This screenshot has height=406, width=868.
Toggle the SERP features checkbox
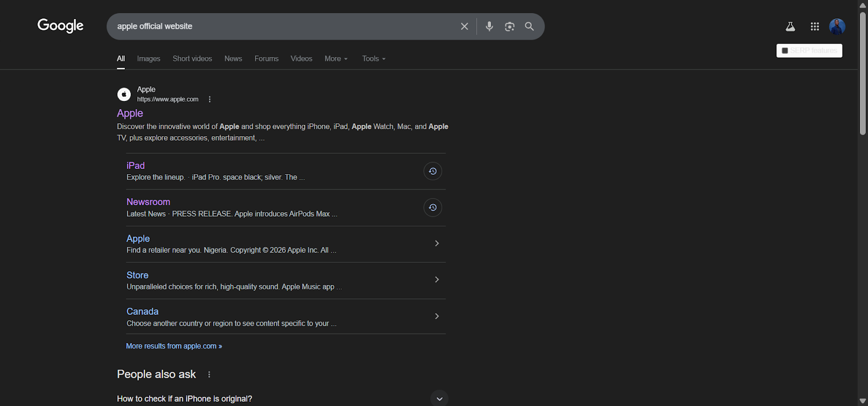[x=785, y=50]
